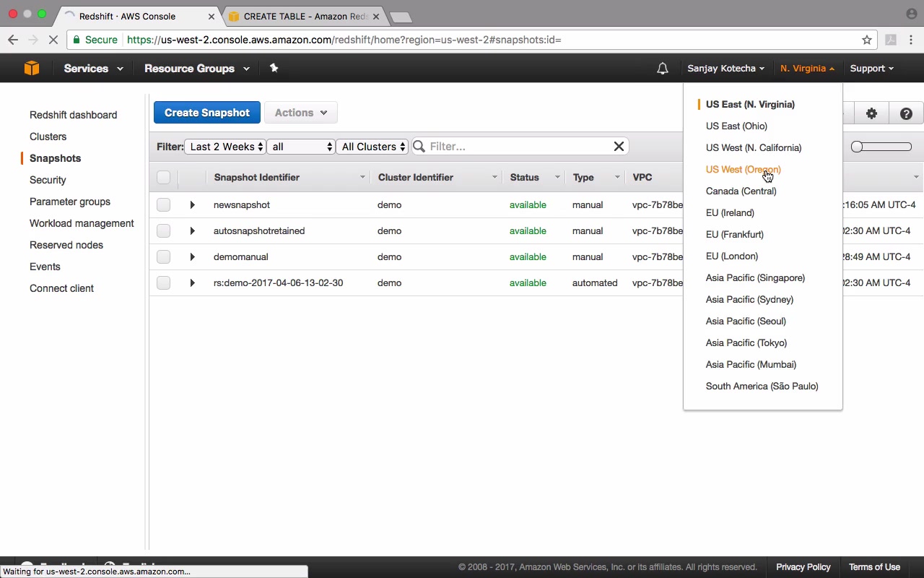Open the Actions dropdown
This screenshot has width=924, height=578.
tap(301, 113)
